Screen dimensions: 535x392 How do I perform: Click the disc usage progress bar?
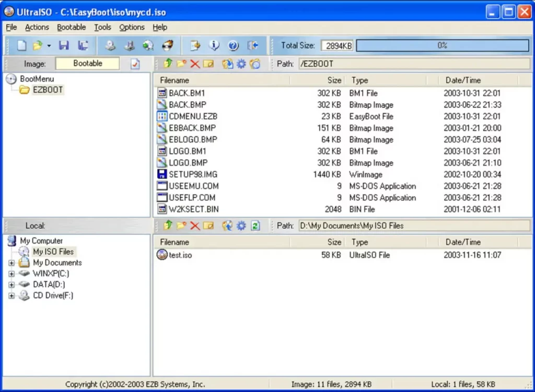point(442,45)
